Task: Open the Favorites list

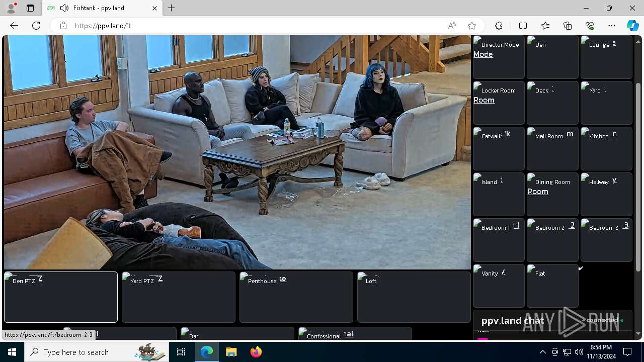Action: click(x=545, y=26)
